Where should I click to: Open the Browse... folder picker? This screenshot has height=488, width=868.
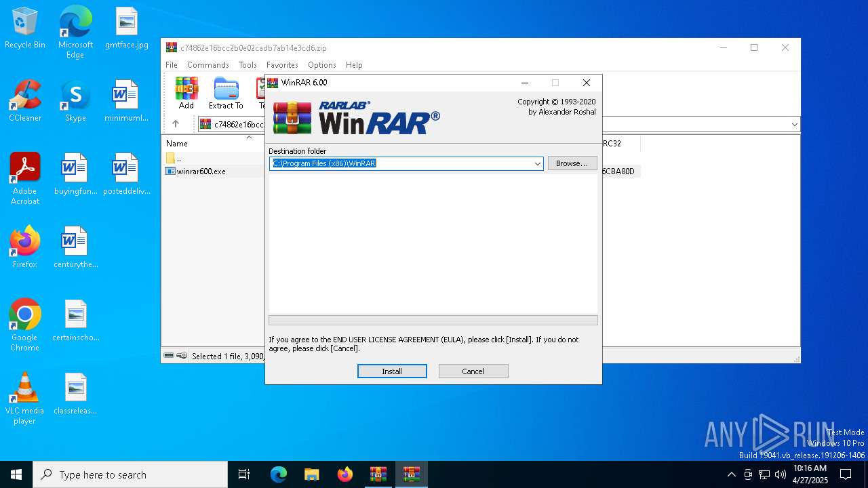572,163
